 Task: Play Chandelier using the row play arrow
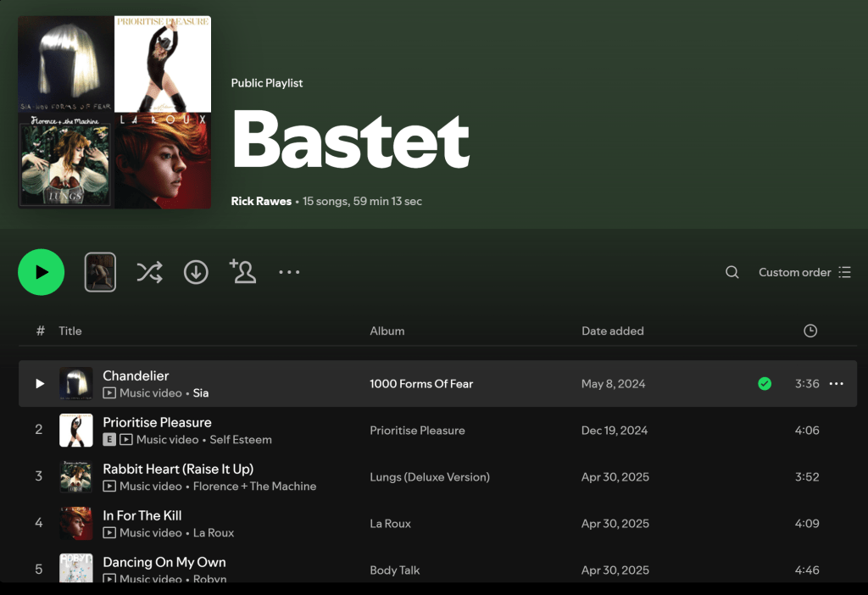[39, 384]
